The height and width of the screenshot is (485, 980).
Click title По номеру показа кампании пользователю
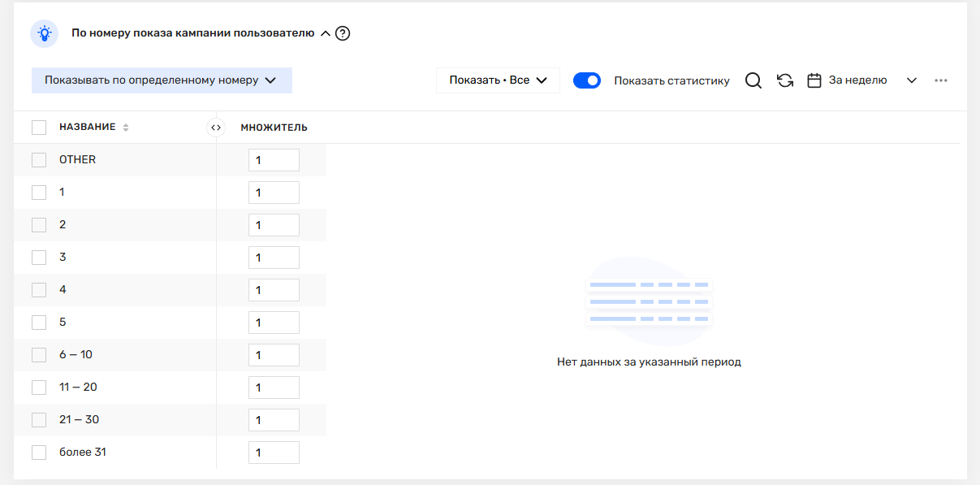click(x=192, y=33)
